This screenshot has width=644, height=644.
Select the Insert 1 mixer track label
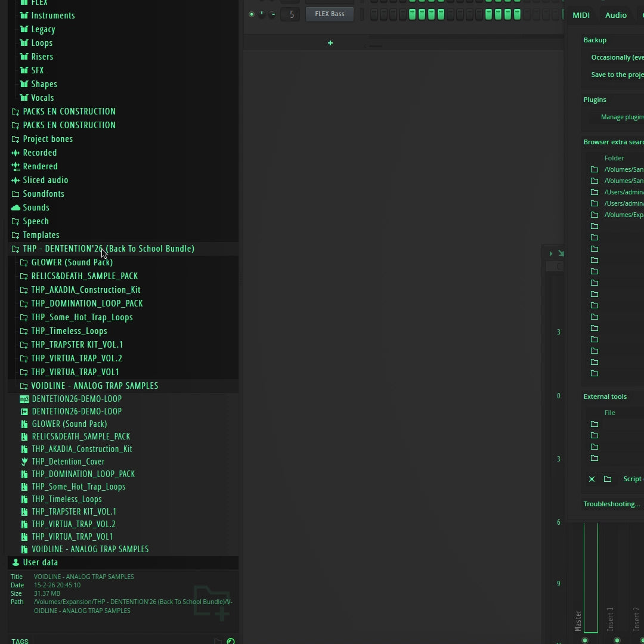(x=610, y=619)
